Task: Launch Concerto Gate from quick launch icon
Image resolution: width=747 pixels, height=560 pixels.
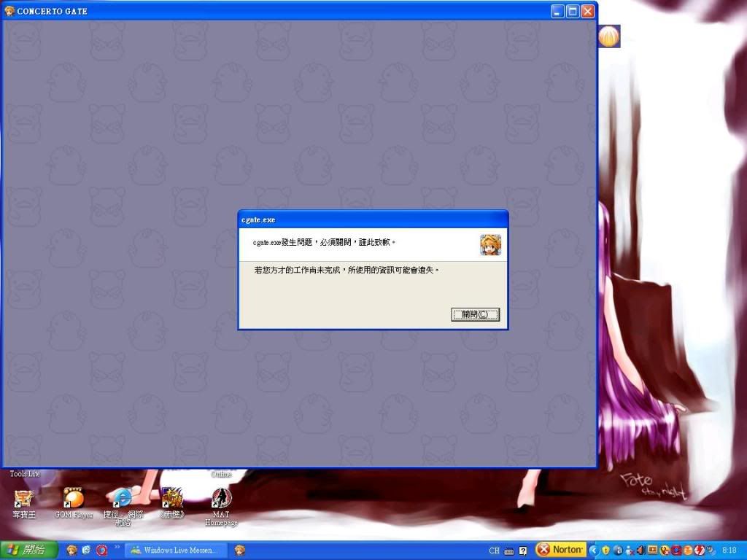Action: pyautogui.click(x=71, y=550)
